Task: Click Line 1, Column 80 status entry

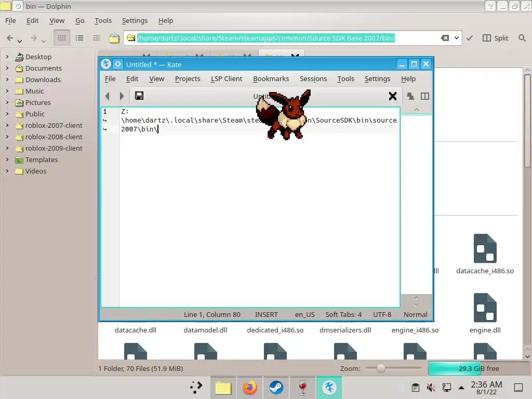Action: point(212,314)
